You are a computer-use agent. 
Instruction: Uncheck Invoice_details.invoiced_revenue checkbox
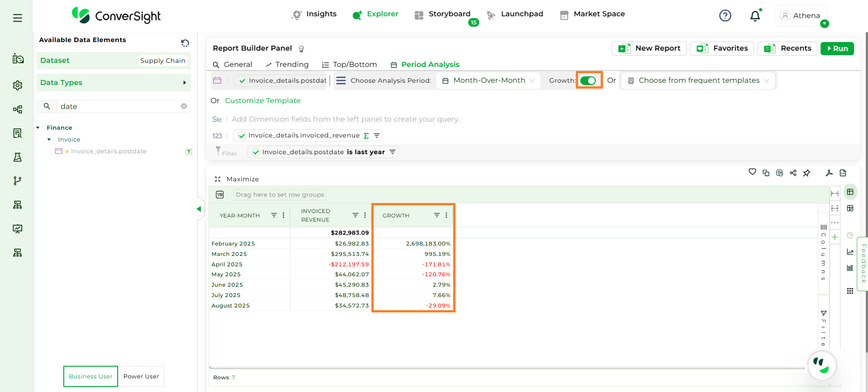click(x=242, y=136)
